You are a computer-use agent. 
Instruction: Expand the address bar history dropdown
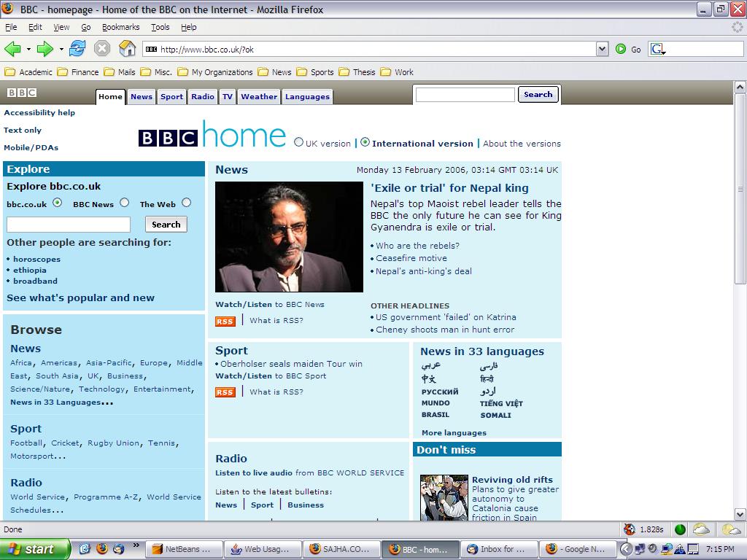click(602, 49)
